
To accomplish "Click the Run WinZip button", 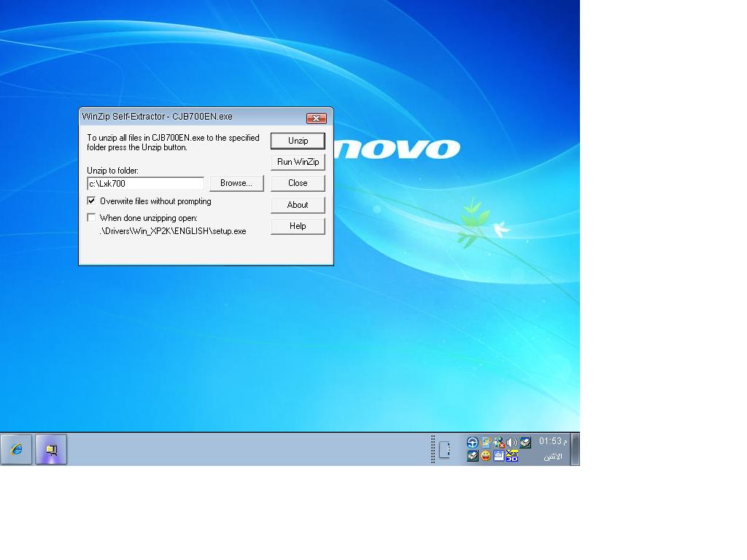I will [298, 162].
